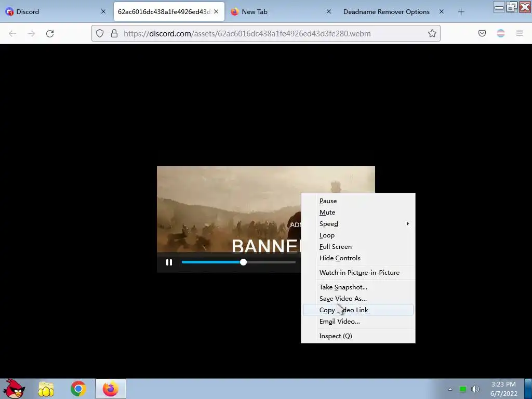Click the Forward navigation arrow
Viewport: 532px width, 399px height.
point(31,34)
